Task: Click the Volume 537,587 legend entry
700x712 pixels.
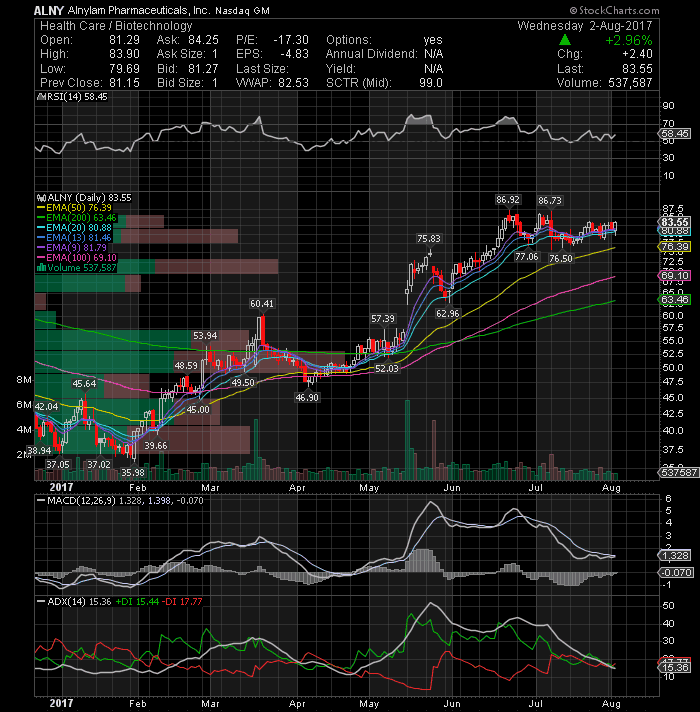Action: click(76, 267)
